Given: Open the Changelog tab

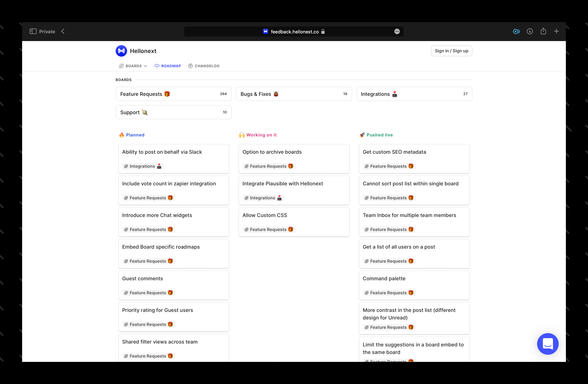Looking at the screenshot, I should [x=204, y=66].
